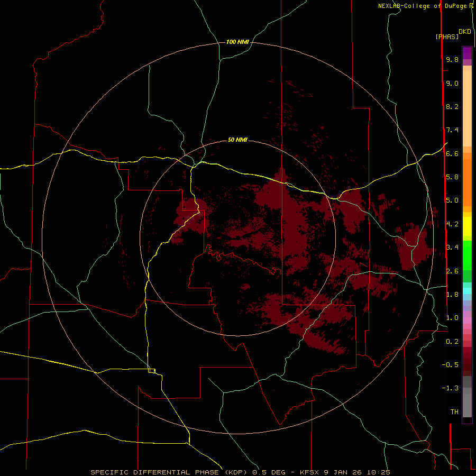Viewport: 476px width, 476px height.
Task: Pick the yellow band on the color bar
Action: [x=467, y=226]
